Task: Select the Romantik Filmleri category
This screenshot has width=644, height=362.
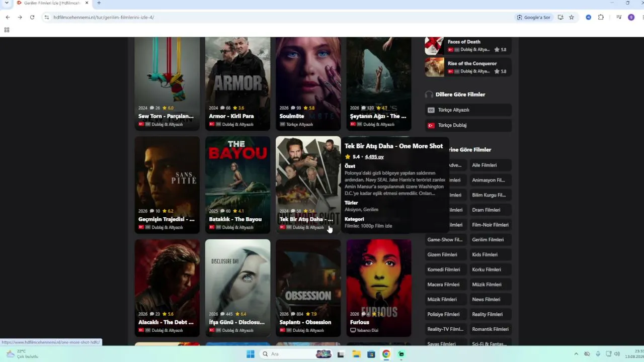Action: tap(490, 329)
